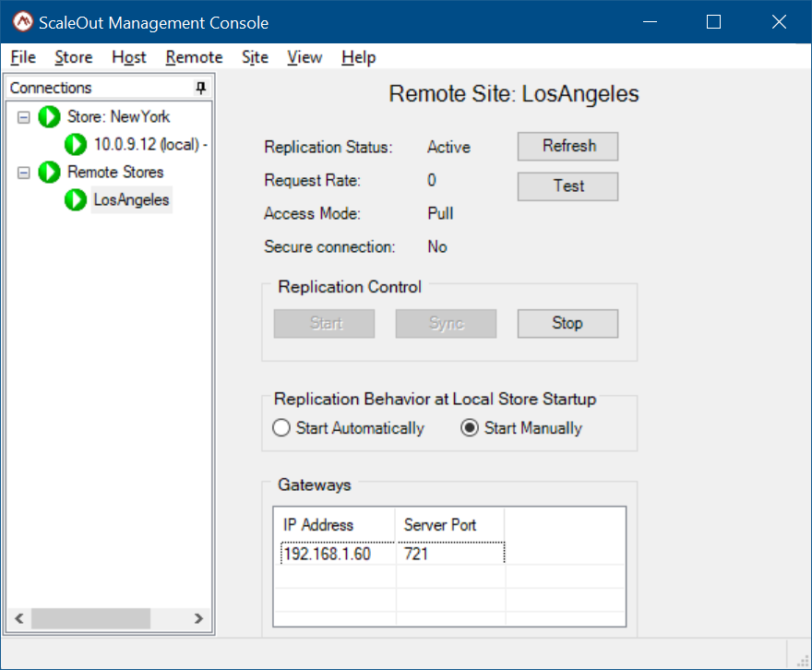812x670 pixels.
Task: Open the File menu
Action: tap(23, 57)
